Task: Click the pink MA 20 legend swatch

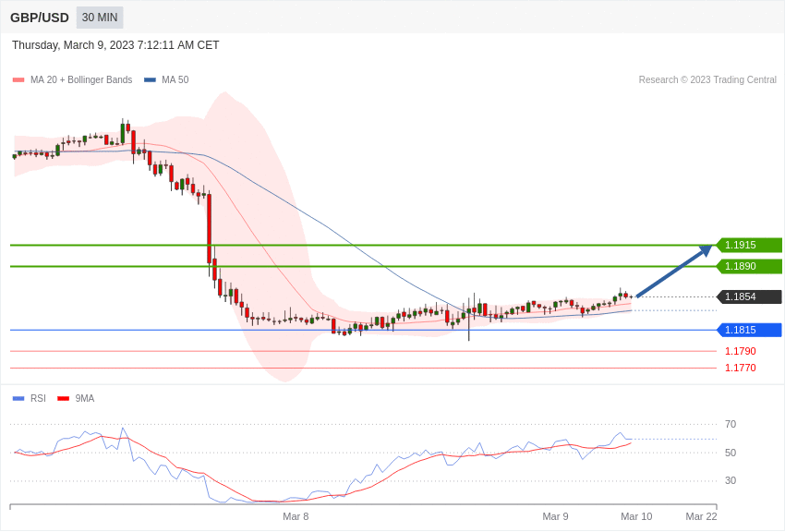Action: click(18, 79)
